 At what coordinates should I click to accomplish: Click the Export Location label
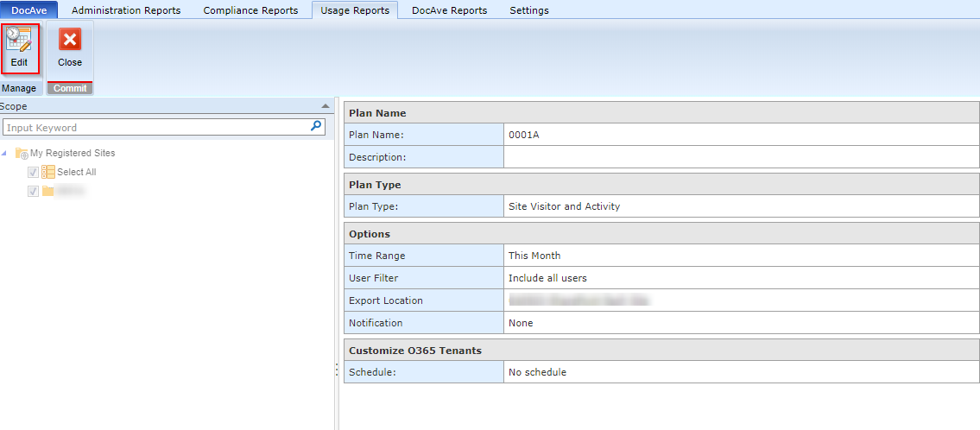[386, 300]
